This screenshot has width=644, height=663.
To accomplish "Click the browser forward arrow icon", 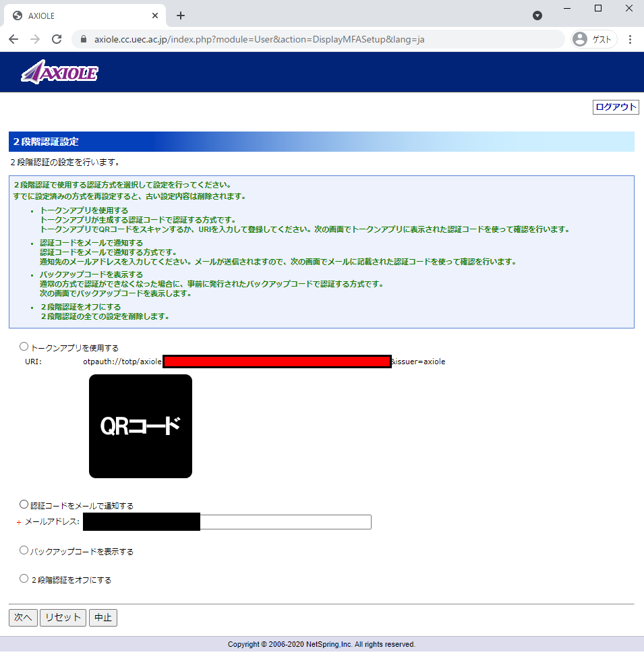I will [35, 39].
